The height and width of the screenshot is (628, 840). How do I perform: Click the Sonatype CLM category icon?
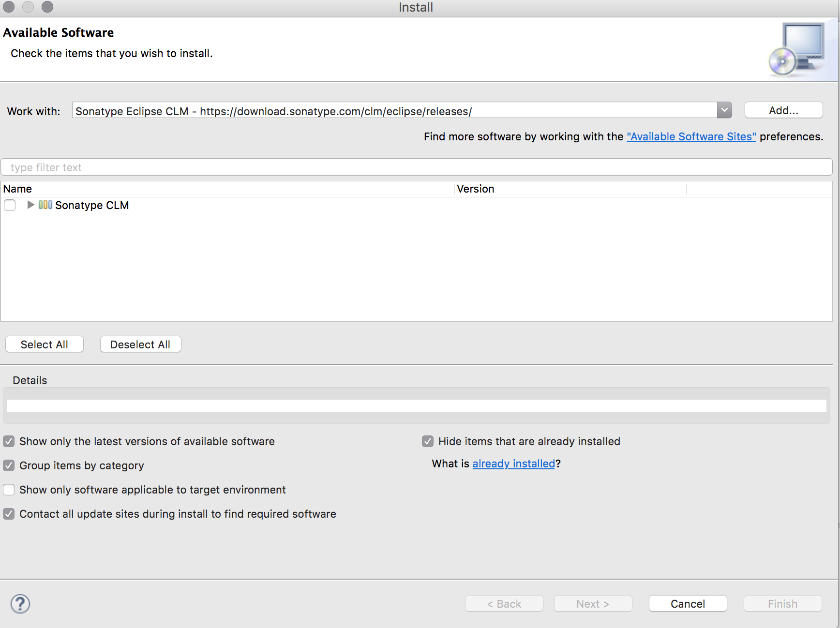(x=45, y=205)
